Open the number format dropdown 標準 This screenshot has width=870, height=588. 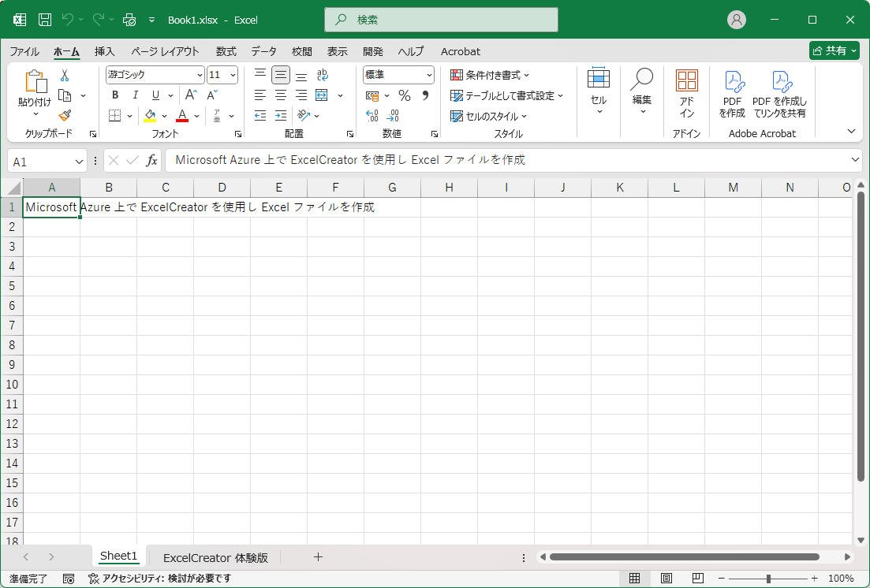click(x=429, y=75)
